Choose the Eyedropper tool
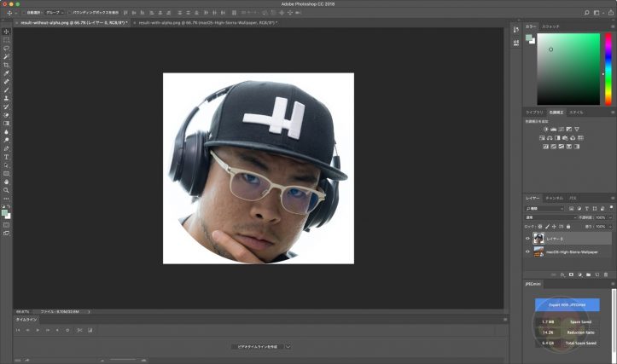The width and height of the screenshot is (617, 364). point(7,73)
